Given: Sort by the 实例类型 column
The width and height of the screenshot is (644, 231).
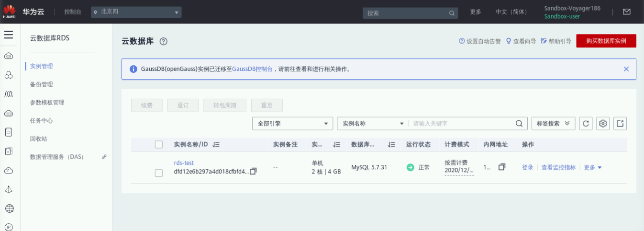Looking at the screenshot, I should click(x=336, y=144).
